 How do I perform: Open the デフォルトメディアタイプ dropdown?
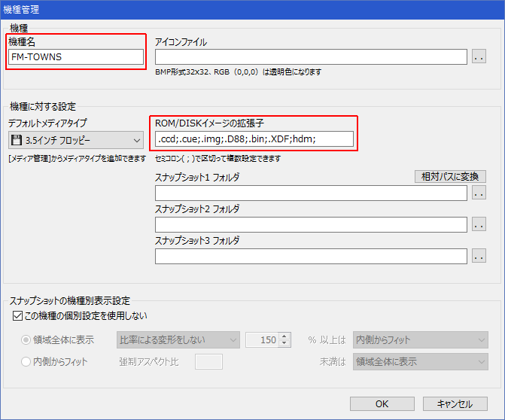(x=76, y=140)
